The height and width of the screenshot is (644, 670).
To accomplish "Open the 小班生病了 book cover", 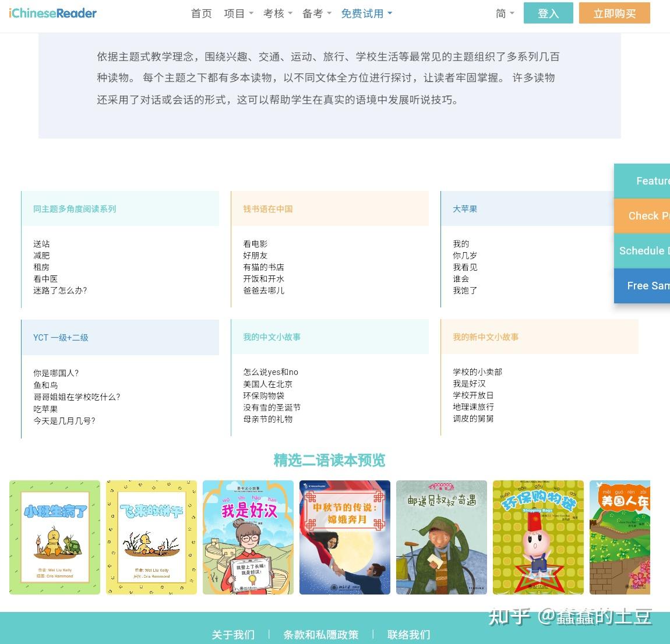I will pos(55,537).
